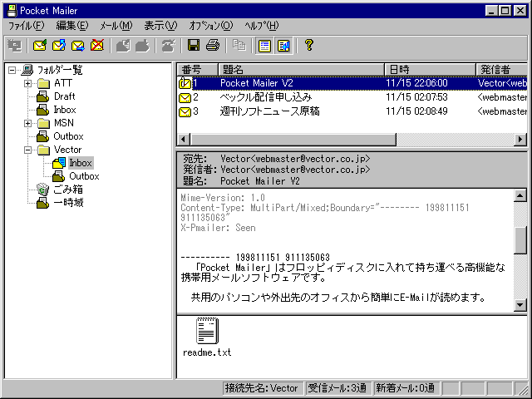The height and width of the screenshot is (399, 532).
Task: Click the 受信メール:3通 status field
Action: click(x=337, y=388)
